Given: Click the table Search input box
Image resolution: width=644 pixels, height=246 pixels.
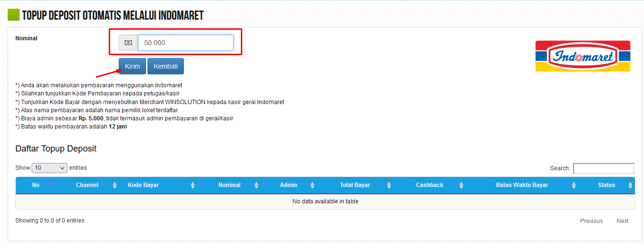Looking at the screenshot, I should tap(603, 168).
